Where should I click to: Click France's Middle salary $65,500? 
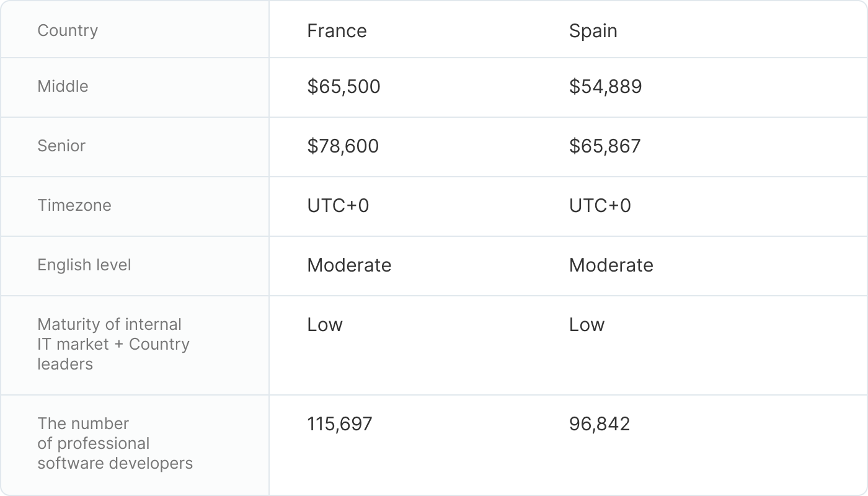coord(343,87)
